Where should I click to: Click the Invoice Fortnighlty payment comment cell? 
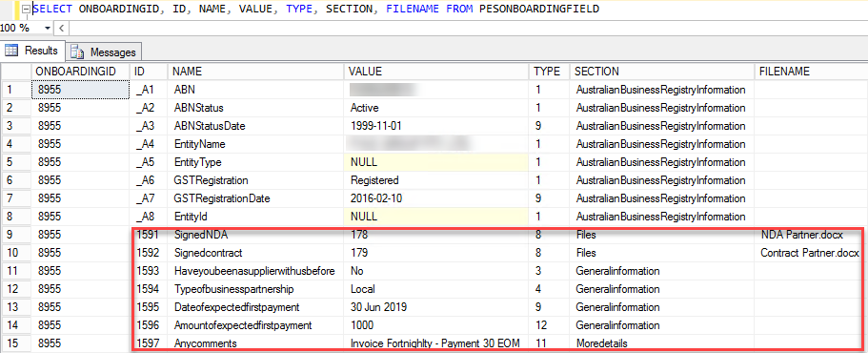(436, 343)
